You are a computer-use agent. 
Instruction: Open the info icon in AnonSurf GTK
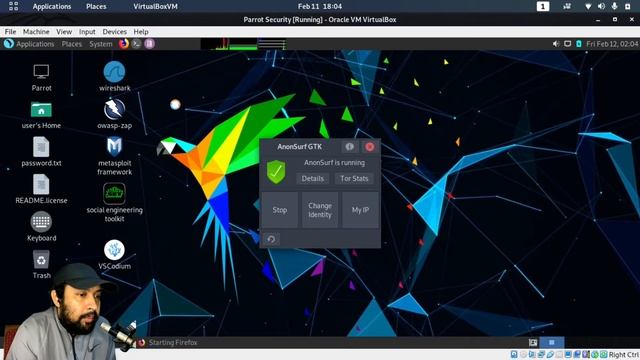(349, 147)
